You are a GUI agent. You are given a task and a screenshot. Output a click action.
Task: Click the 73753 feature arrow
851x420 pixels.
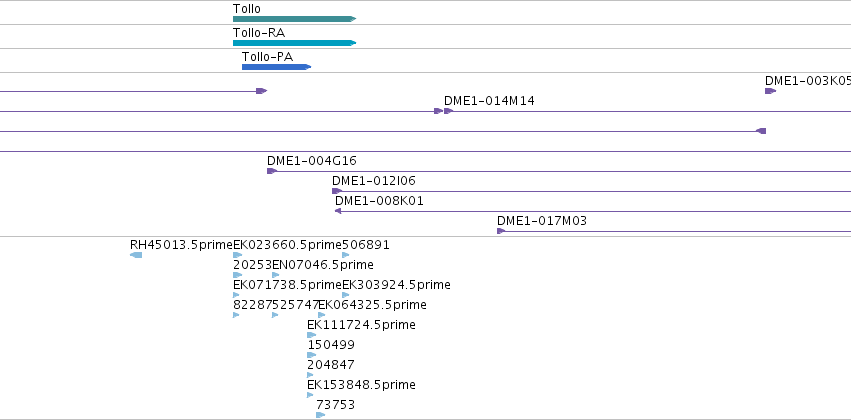pyautogui.click(x=321, y=415)
